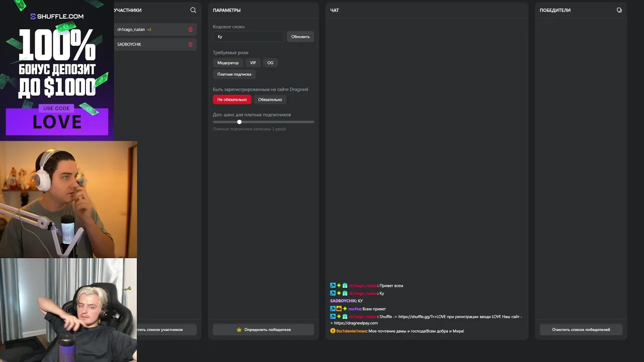Viewport: 644px width, 362px height.
Task: Focus the Кодовое слово input field
Action: click(x=249, y=37)
